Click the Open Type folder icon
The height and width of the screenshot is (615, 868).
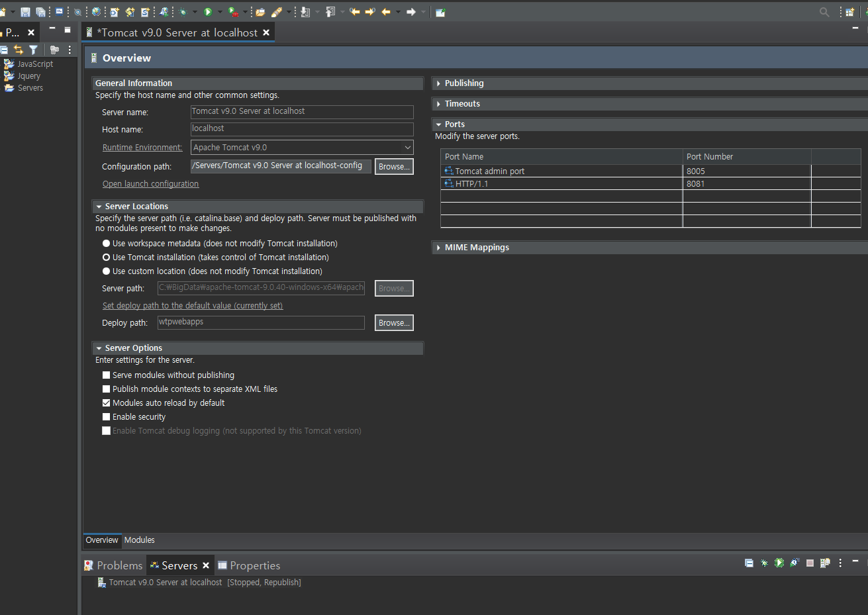(x=260, y=12)
